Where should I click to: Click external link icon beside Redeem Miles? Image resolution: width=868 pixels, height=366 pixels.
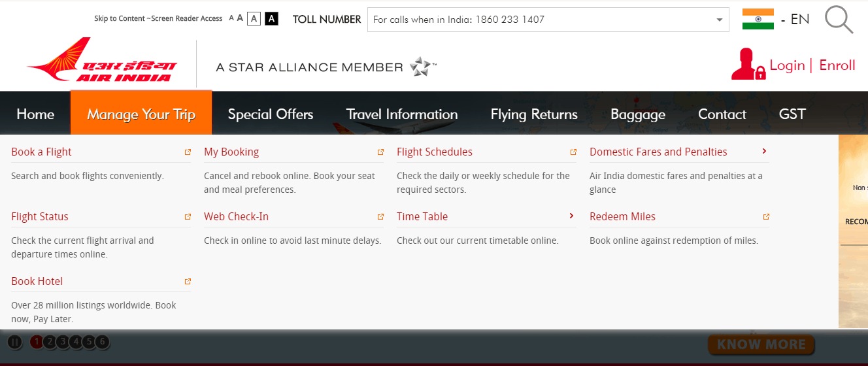click(x=766, y=217)
